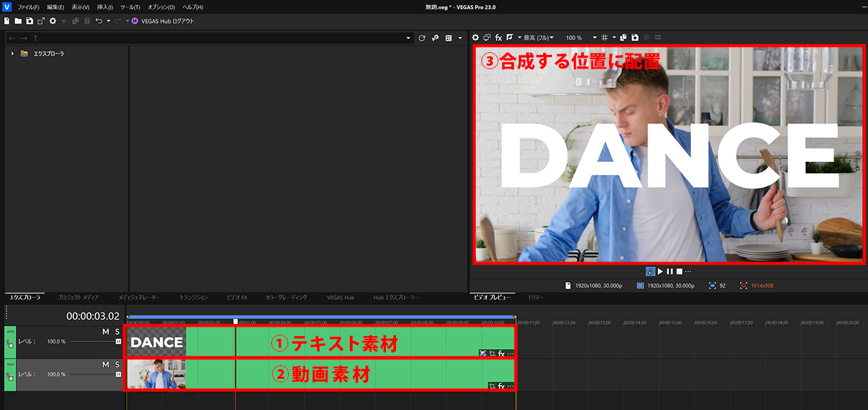Click the VEGAS Hub ログアウト button
The height and width of the screenshot is (410, 868).
(163, 20)
